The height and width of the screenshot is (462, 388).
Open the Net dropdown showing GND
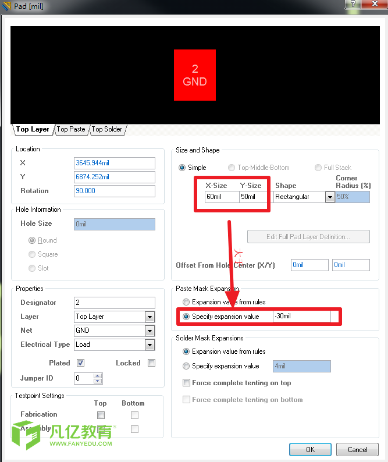[150, 331]
